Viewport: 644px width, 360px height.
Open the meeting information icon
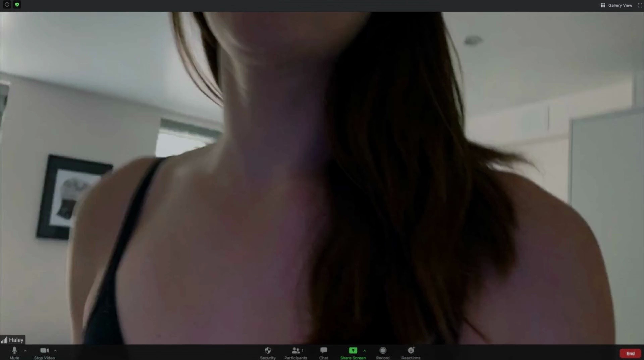tap(7, 5)
